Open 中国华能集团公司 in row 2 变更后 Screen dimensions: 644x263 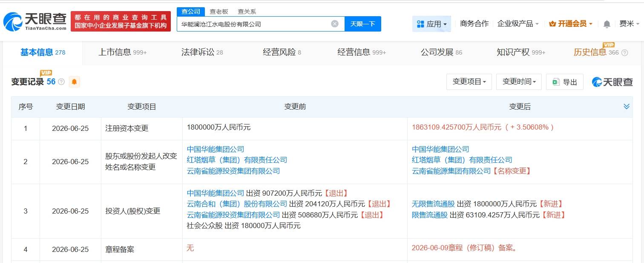[440, 149]
